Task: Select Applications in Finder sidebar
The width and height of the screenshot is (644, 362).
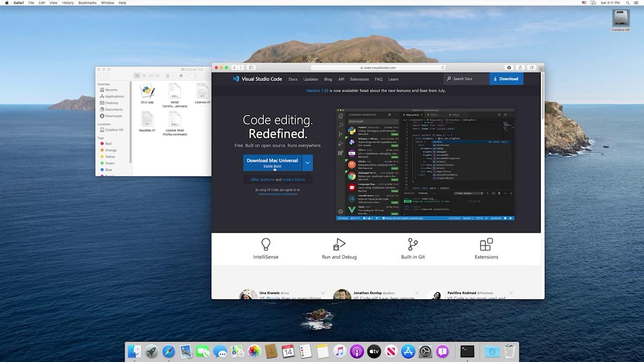Action: (x=114, y=97)
